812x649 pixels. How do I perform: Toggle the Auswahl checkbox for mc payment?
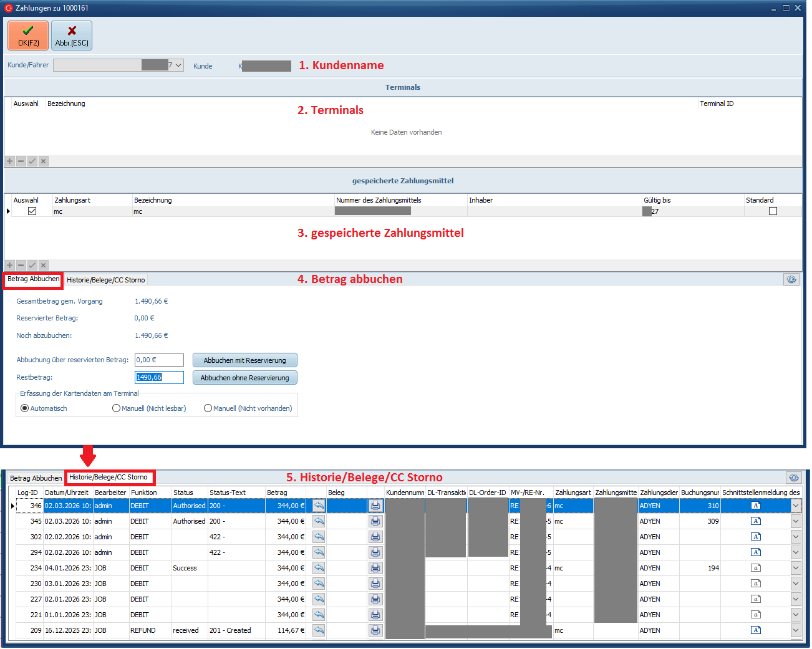[x=32, y=211]
